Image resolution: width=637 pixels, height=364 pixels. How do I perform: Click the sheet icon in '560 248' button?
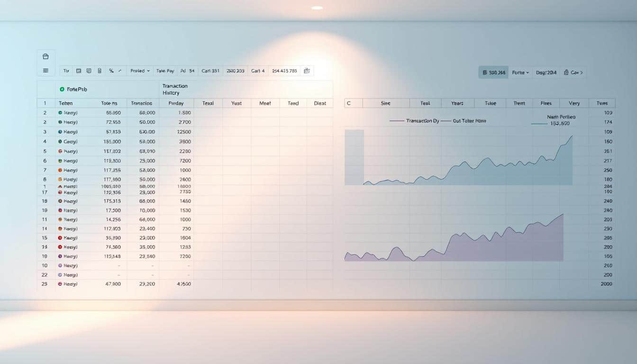[485, 73]
